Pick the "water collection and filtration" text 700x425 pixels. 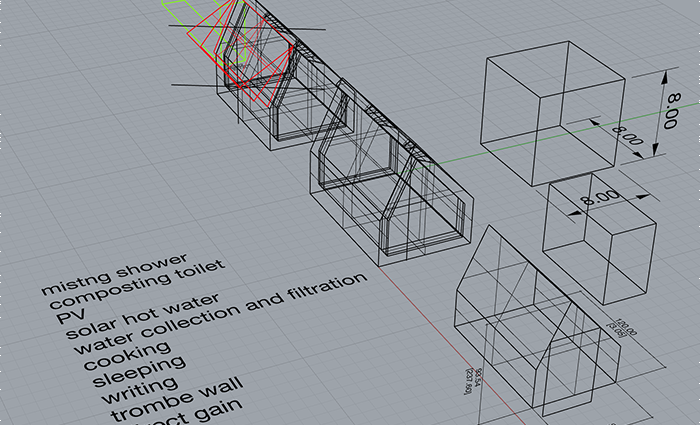(221, 313)
